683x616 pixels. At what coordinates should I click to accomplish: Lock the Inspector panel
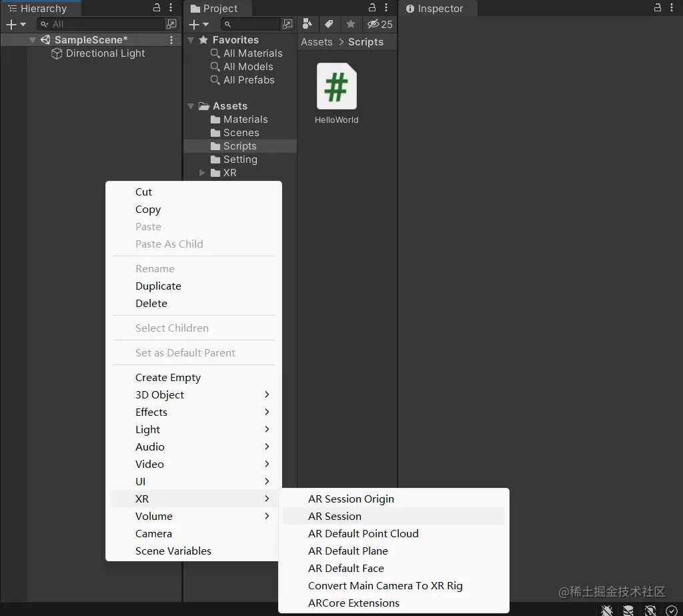coord(658,7)
